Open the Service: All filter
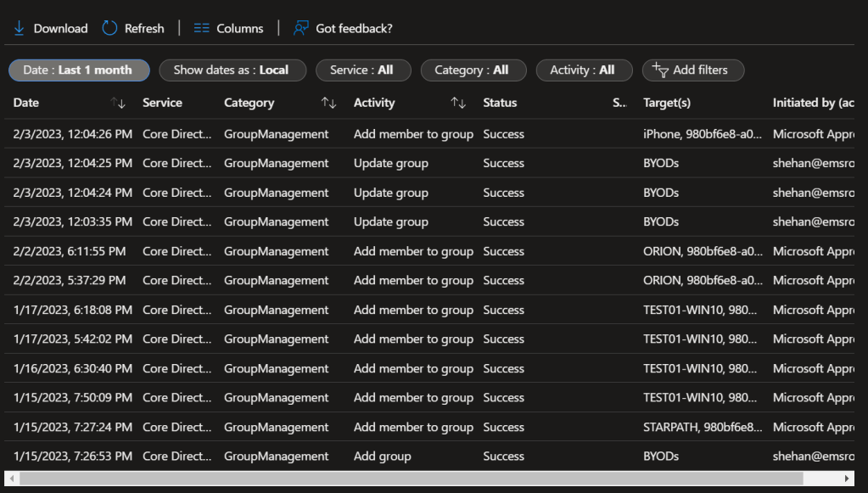Viewport: 868px width, 493px height. point(362,70)
